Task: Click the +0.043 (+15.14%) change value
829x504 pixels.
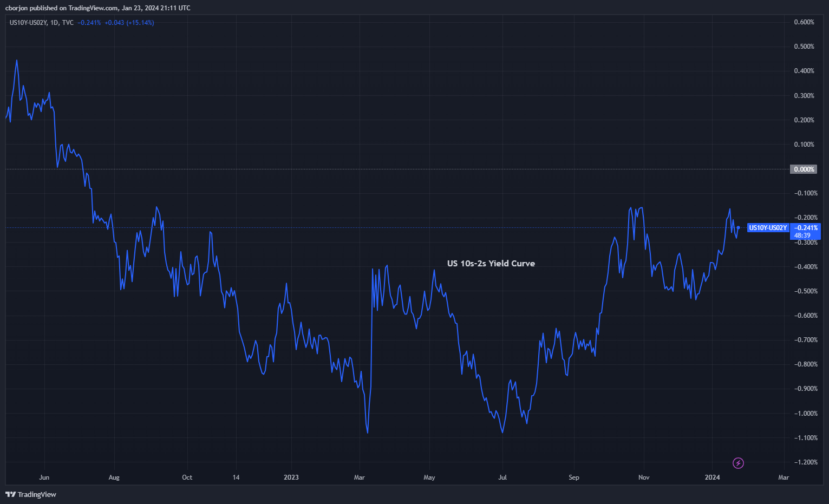Action: click(129, 23)
